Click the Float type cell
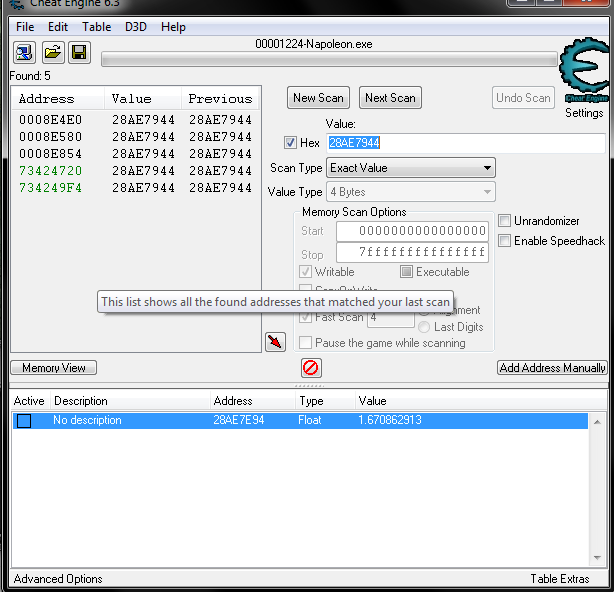This screenshot has height=592, width=614. [x=310, y=420]
